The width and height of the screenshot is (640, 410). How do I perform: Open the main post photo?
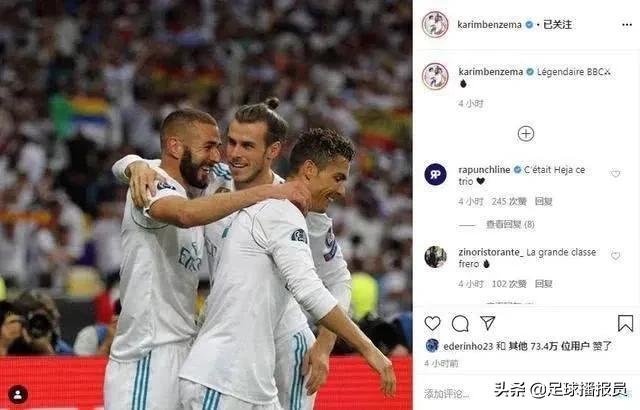click(206, 205)
